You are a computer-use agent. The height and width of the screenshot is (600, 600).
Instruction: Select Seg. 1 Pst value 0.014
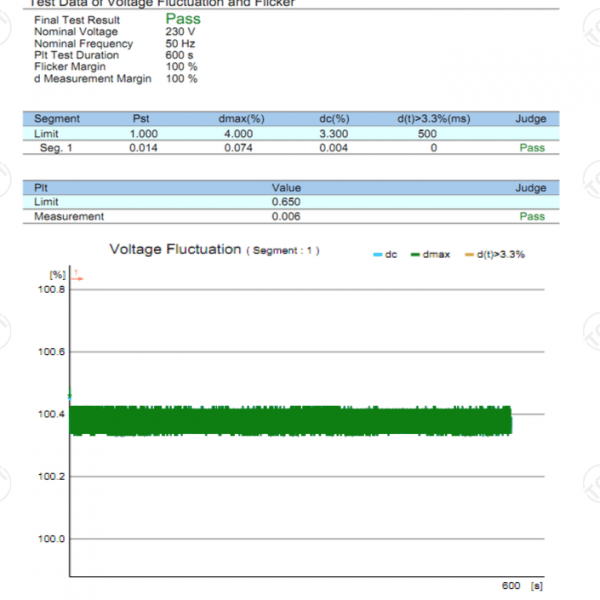pyautogui.click(x=143, y=148)
